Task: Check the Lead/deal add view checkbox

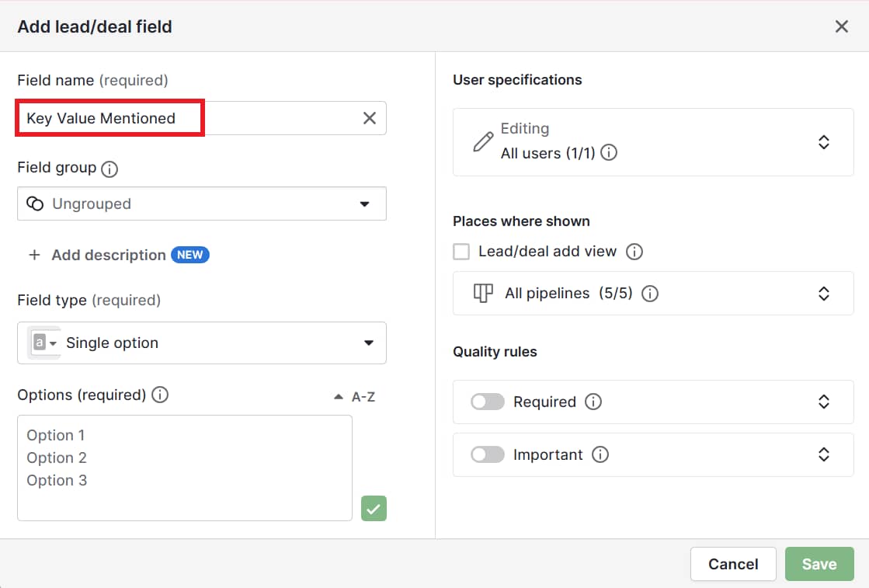Action: [461, 251]
